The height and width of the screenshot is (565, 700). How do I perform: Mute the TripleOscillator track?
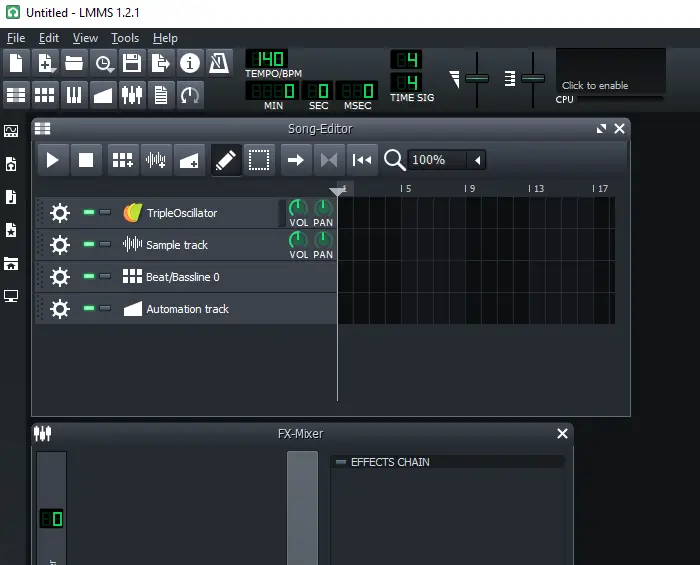point(89,213)
